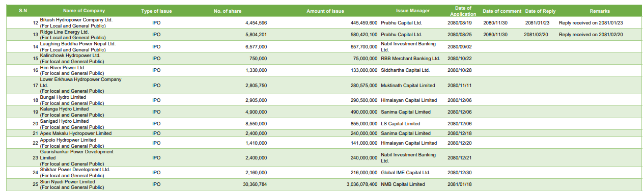Click application date 2080/12/20
The image size is (644, 191).
pyautogui.click(x=460, y=143)
